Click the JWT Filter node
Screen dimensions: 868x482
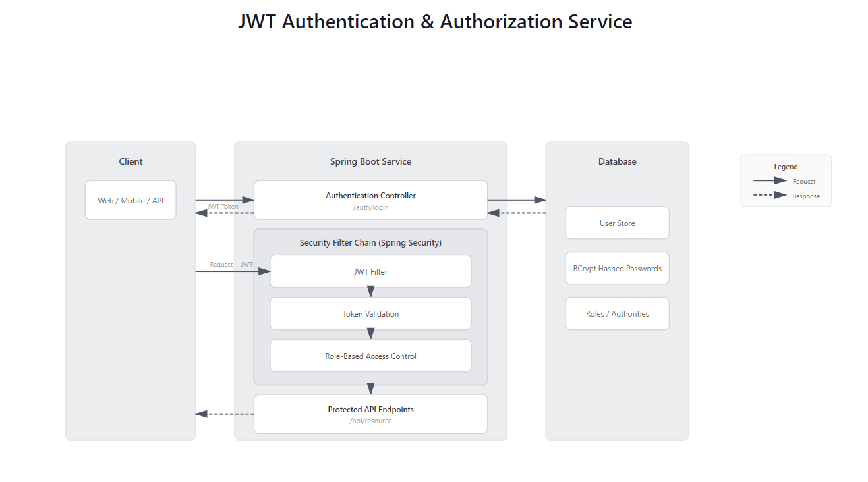(370, 271)
